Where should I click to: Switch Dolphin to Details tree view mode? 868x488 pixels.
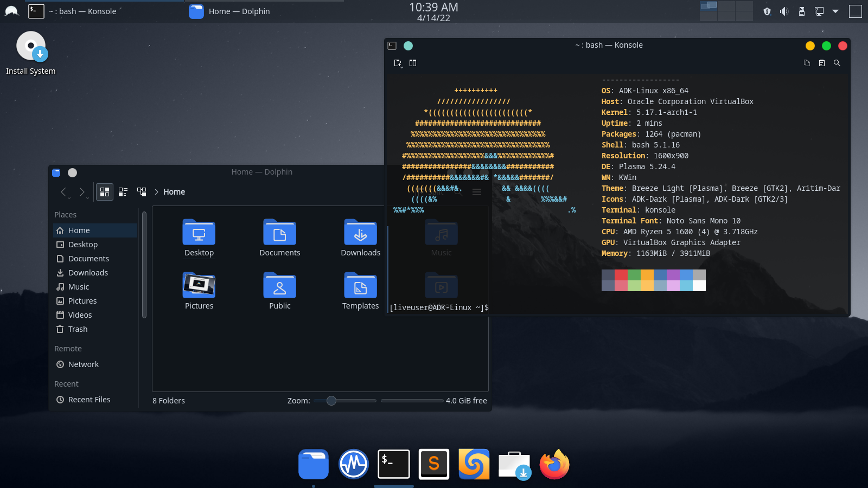tap(142, 192)
